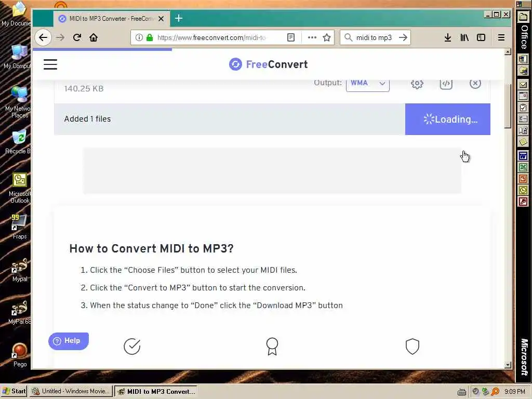
Task: Click the on-screen keyboard taskbar icon
Action: (461, 392)
